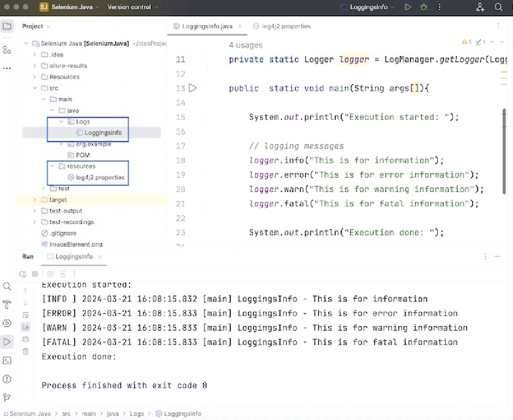Show more tool windows ellipsis
This screenshot has width=513, height=420.
coord(7,68)
